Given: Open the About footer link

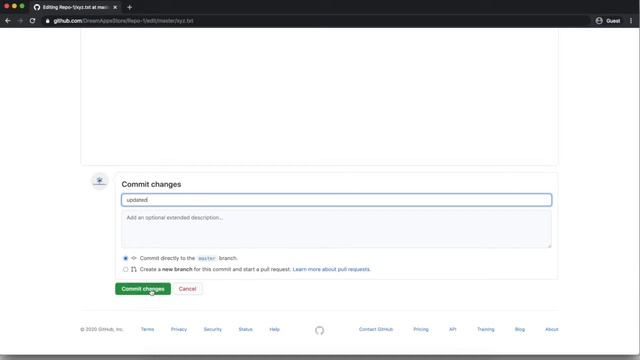Looking at the screenshot, I should tap(552, 329).
